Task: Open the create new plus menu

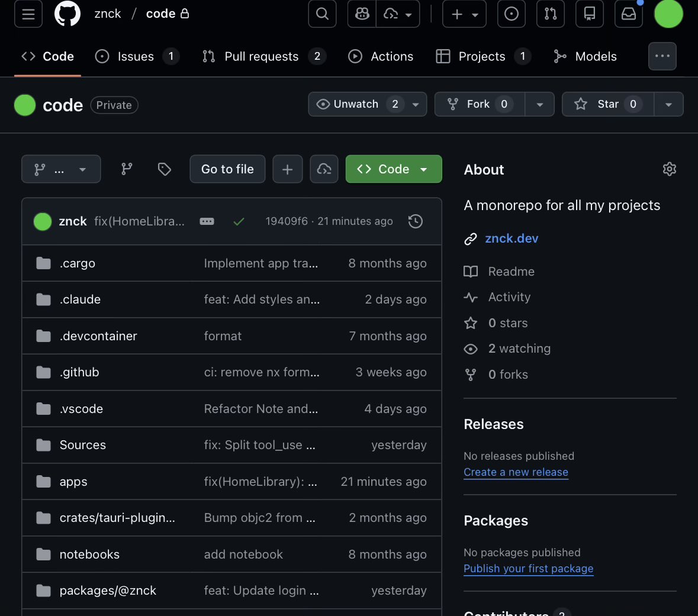Action: click(464, 14)
